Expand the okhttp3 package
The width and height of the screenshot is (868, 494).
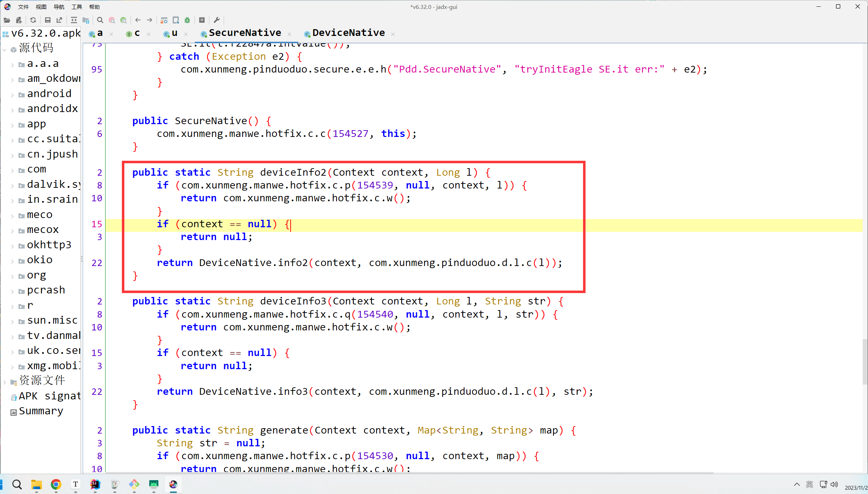click(12, 246)
